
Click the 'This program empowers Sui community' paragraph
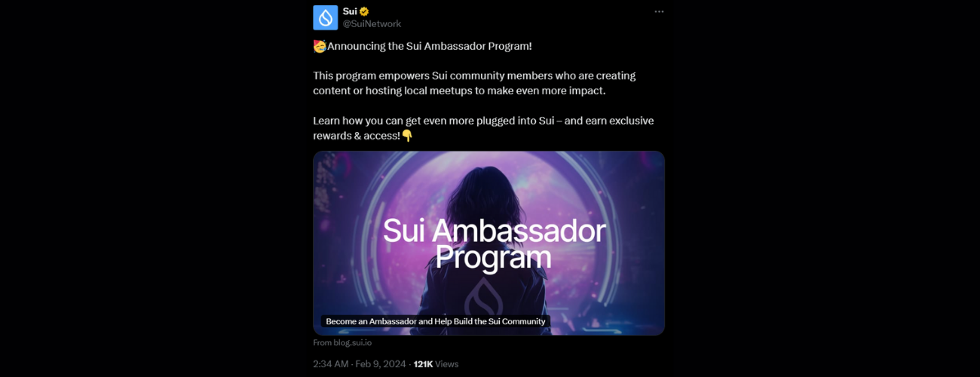pos(474,83)
